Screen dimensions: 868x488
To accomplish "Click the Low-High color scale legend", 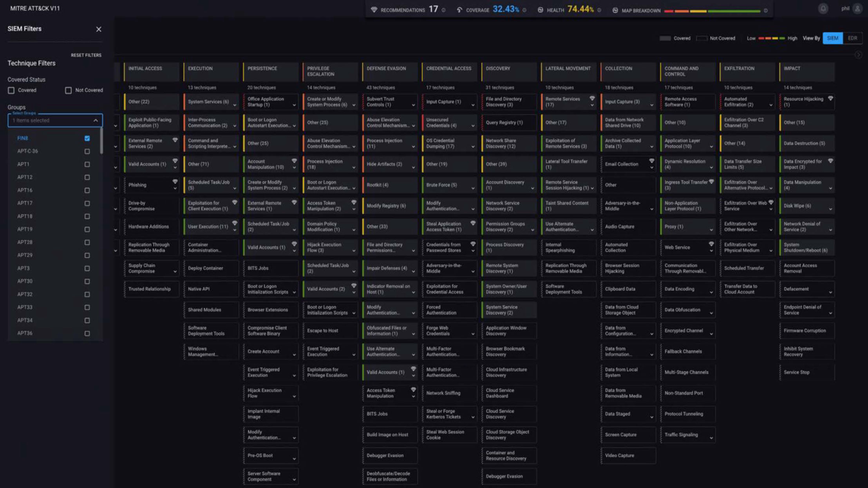I will point(772,38).
